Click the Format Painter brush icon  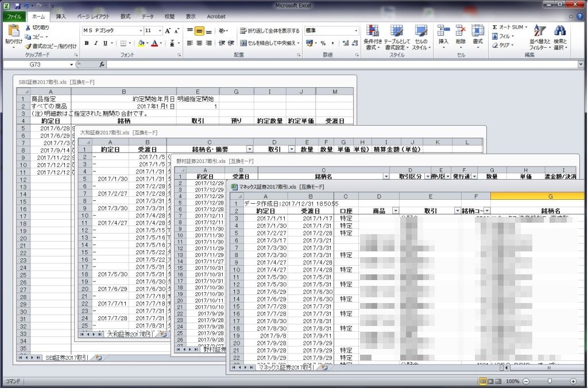tap(28, 46)
